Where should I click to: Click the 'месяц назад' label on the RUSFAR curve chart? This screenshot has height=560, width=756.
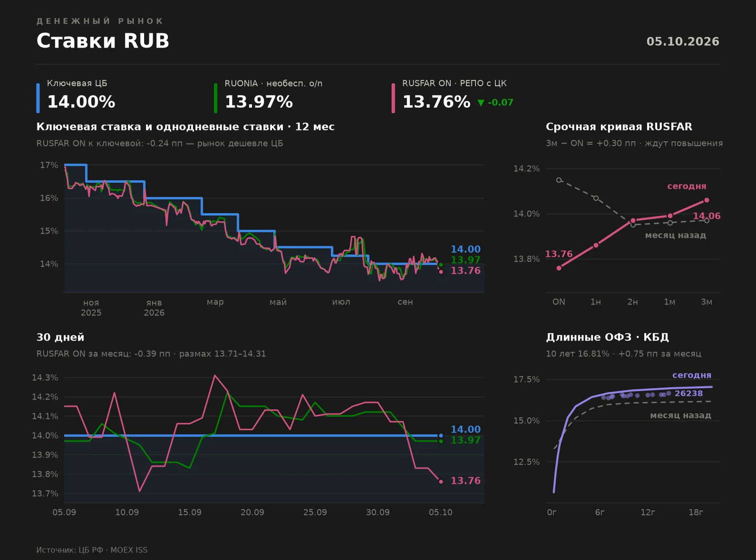(x=676, y=235)
